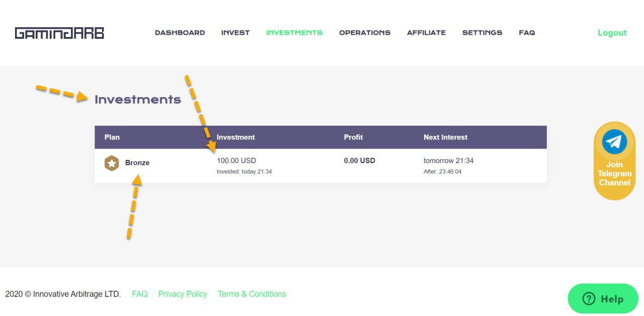This screenshot has width=644, height=316.
Task: Click the question mark Help icon
Action: coord(589,299)
